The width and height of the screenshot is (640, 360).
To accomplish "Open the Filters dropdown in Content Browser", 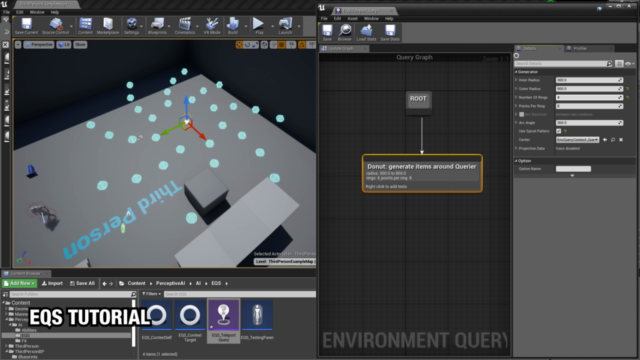I will pos(151,294).
